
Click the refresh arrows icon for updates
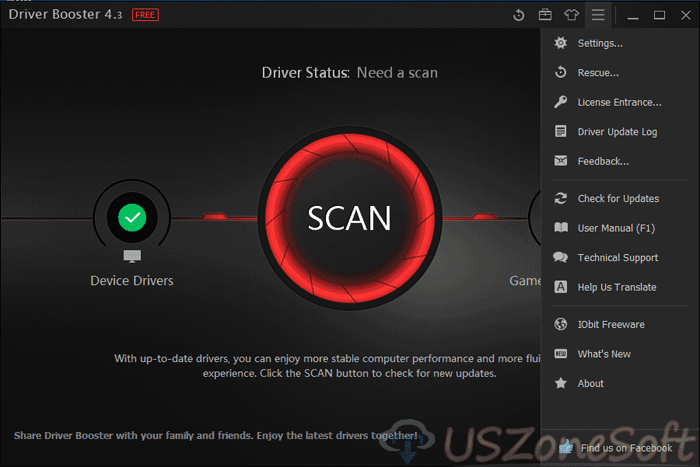[561, 198]
